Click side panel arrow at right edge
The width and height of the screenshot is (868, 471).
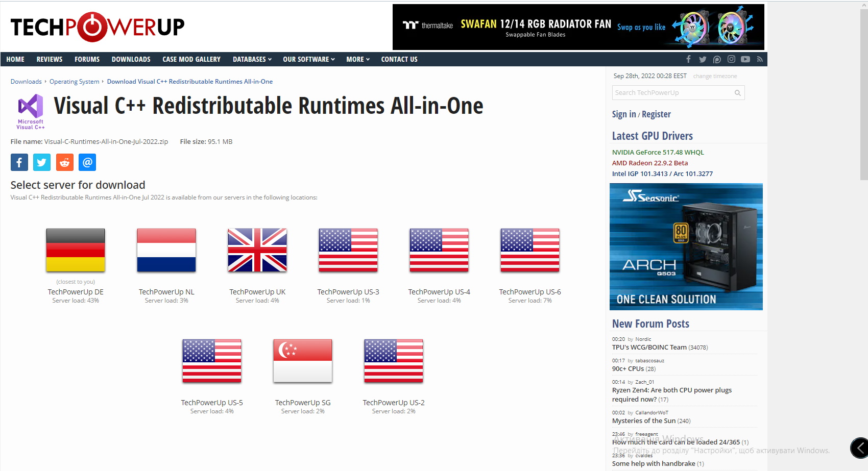pyautogui.click(x=860, y=448)
